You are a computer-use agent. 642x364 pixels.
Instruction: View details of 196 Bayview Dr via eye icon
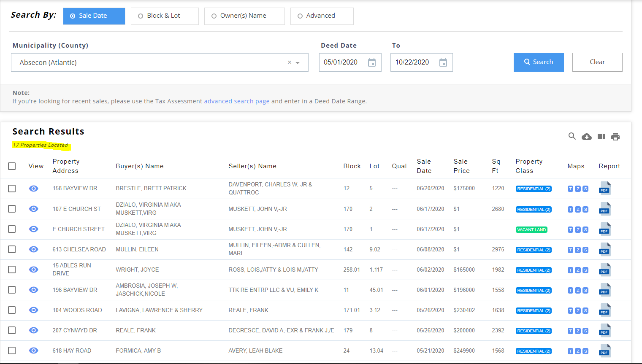[x=34, y=290]
